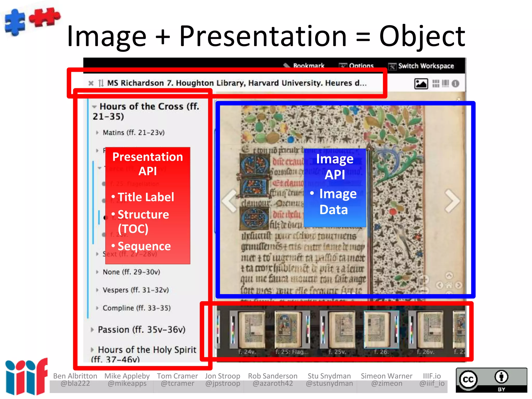Click 'IIIF.io @iiif_io' link

click(x=432, y=380)
